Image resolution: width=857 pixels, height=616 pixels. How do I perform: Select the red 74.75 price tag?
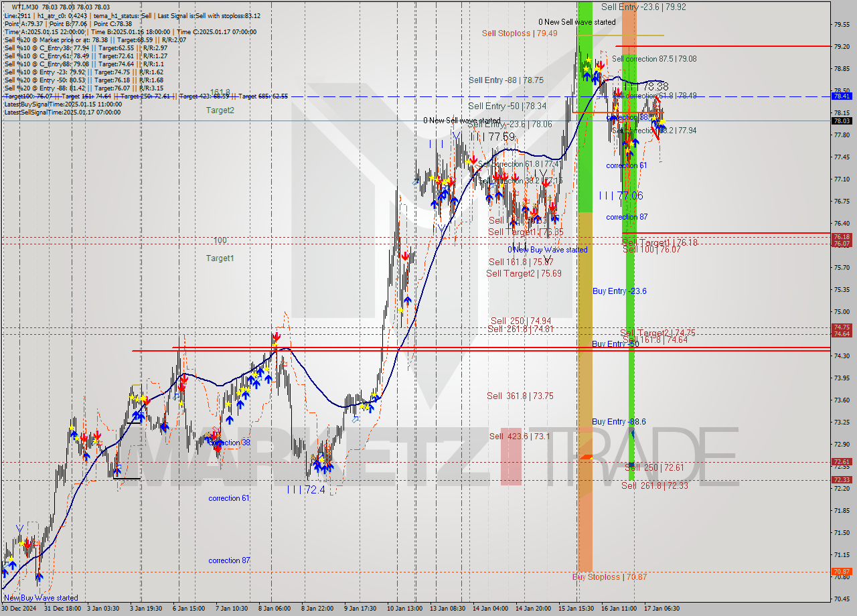coord(842,327)
